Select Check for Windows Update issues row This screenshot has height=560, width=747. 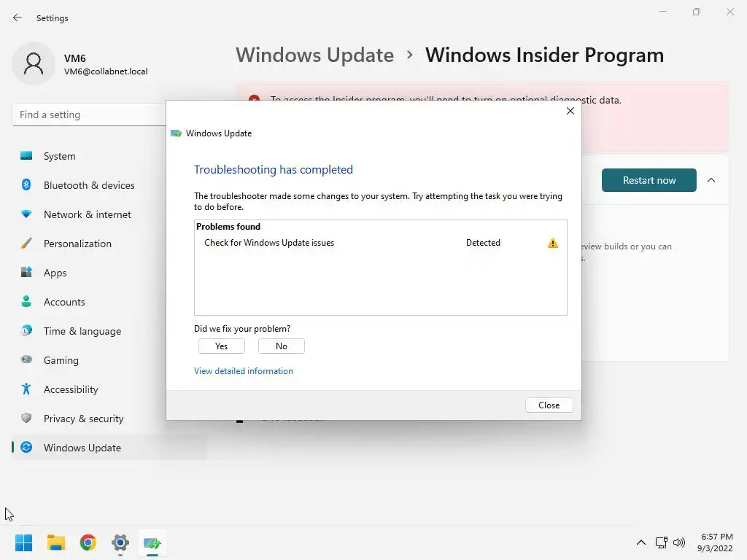[381, 243]
